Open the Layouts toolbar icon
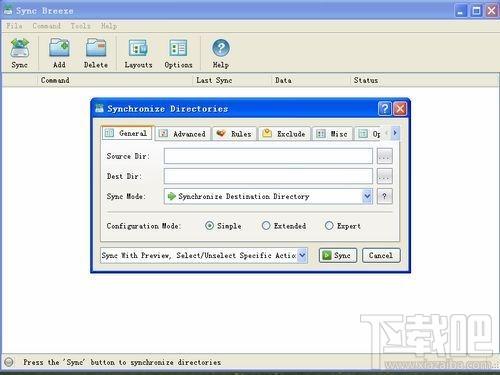 138,48
